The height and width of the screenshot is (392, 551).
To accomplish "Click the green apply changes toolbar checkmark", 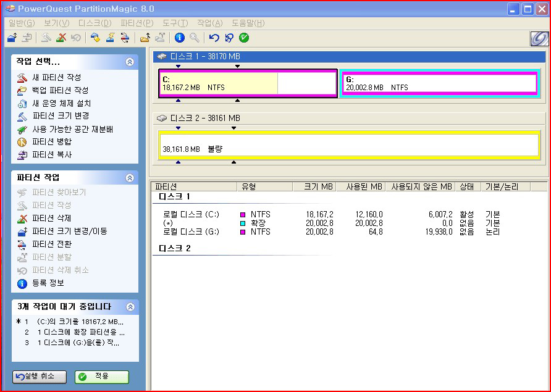I will click(x=244, y=38).
